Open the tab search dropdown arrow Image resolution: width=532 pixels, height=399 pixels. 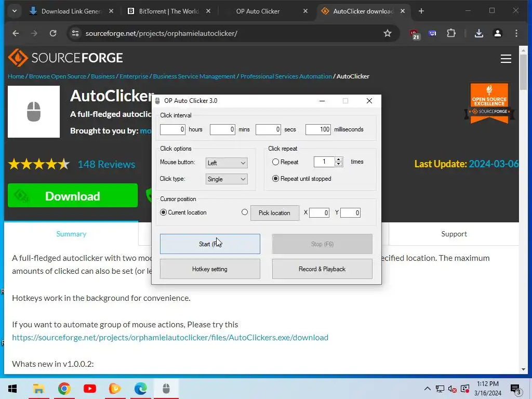pos(14,11)
